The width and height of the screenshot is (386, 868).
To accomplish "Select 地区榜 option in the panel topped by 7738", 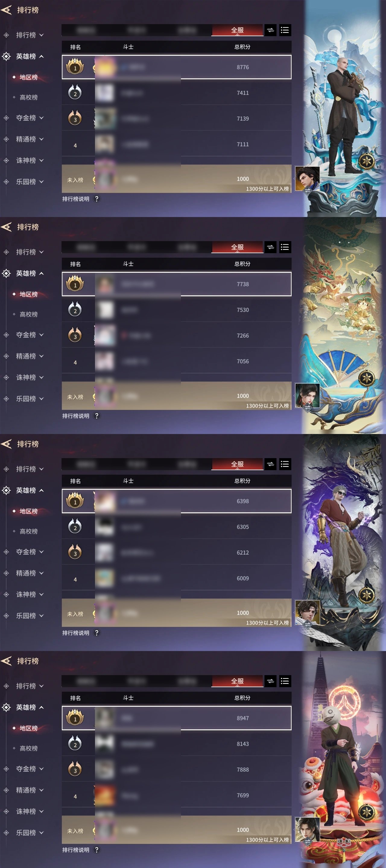I will [x=28, y=294].
